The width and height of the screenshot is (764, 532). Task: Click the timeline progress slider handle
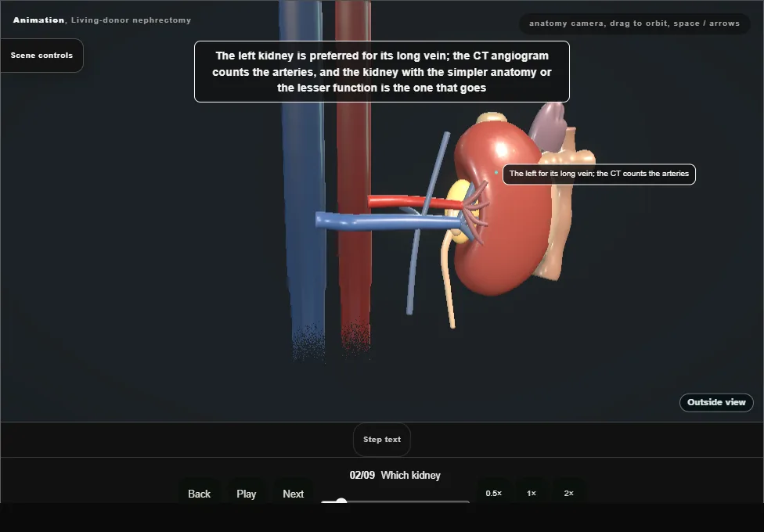[341, 501]
